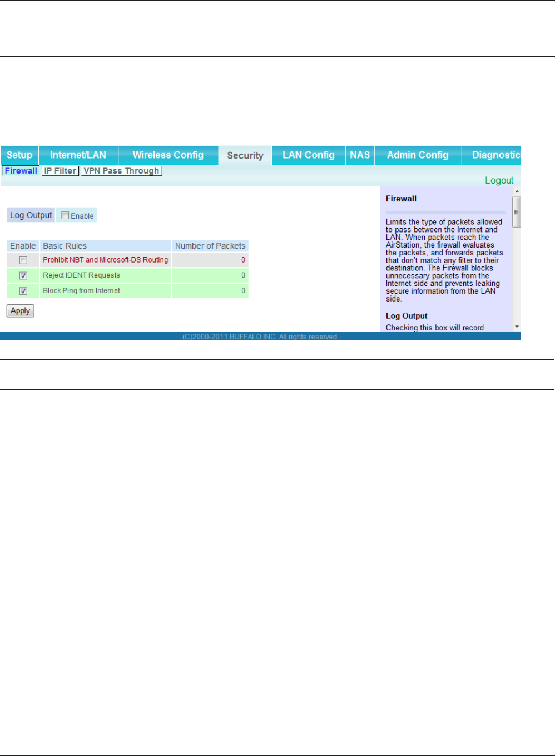Image resolution: width=555 pixels, height=756 pixels.
Task: Open Wireless Config tab
Action: coord(168,155)
